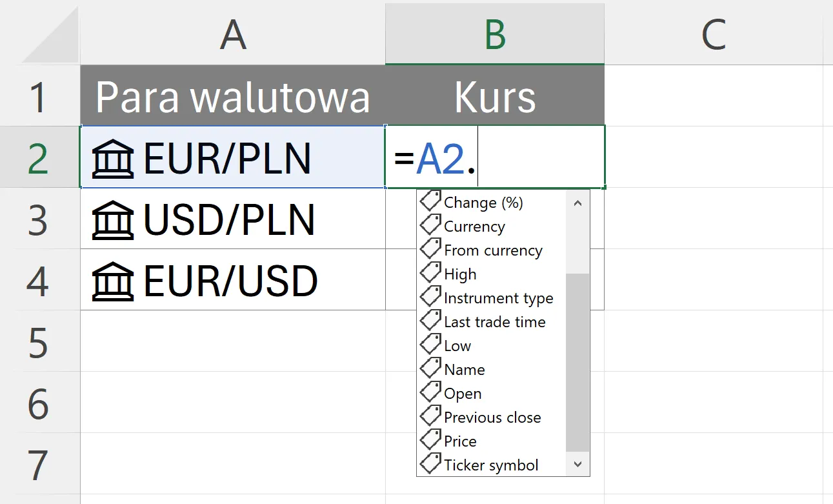Select the row 5 header
833x504 pixels.
[x=39, y=343]
